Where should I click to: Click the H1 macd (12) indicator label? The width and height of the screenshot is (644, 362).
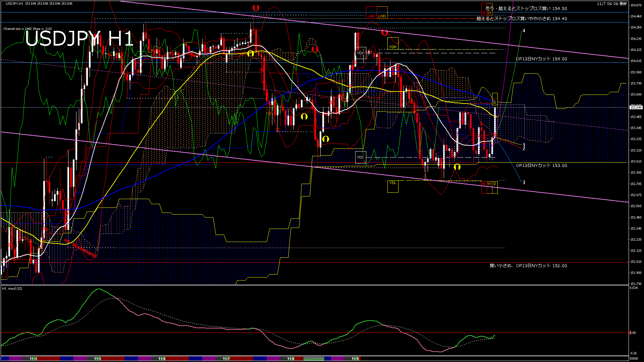point(12,288)
